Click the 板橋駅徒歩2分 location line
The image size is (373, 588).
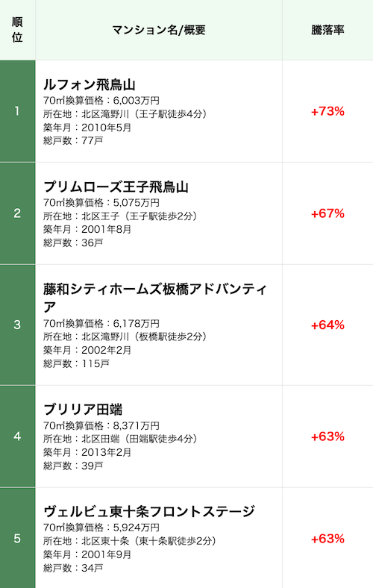pyautogui.click(x=125, y=337)
